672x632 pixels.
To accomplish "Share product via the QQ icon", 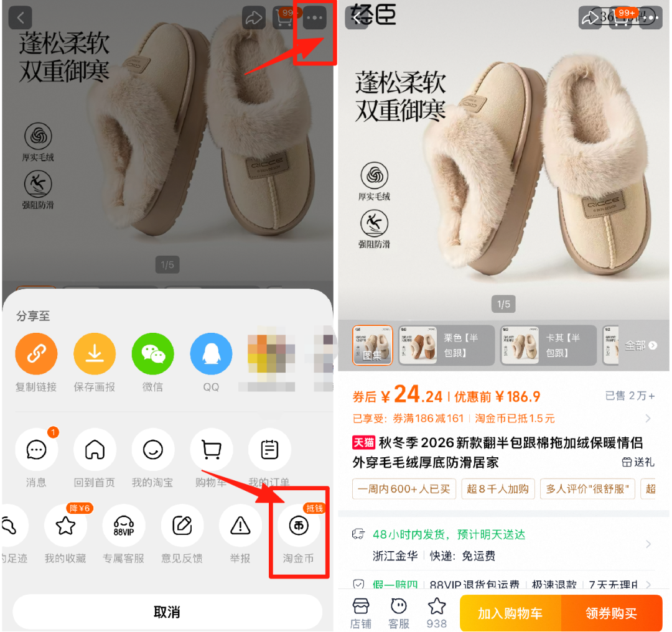I will click(x=210, y=353).
